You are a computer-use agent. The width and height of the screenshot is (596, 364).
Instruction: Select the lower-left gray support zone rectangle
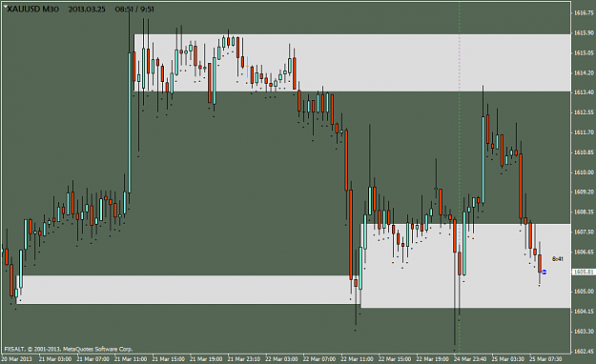(188, 290)
